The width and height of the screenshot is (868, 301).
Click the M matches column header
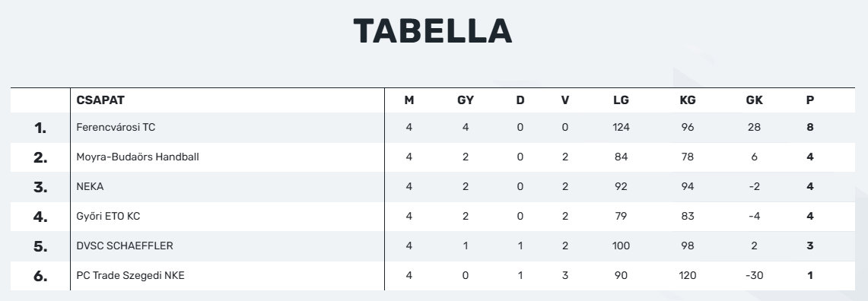[409, 100]
